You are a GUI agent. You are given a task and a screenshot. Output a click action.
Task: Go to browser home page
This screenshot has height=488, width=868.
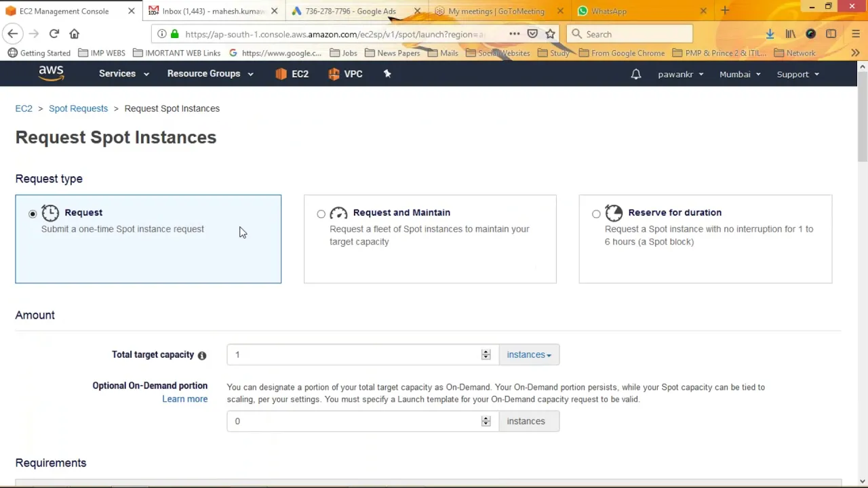[74, 33]
